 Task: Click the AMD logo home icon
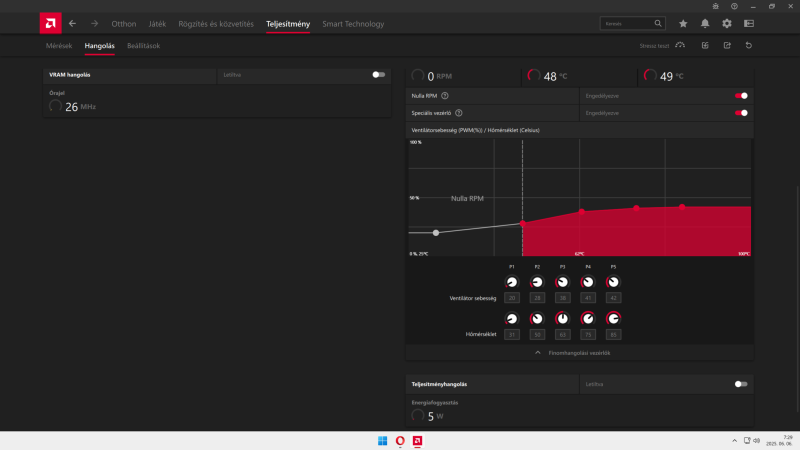point(51,23)
